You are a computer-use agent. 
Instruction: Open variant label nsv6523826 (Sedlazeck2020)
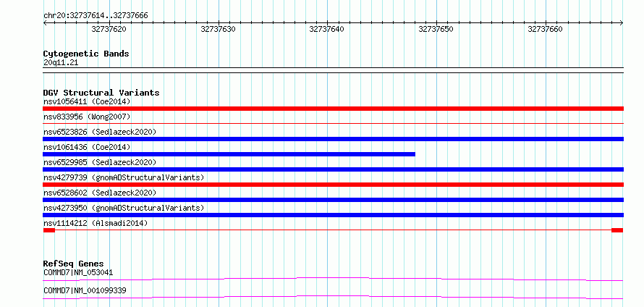click(100, 132)
